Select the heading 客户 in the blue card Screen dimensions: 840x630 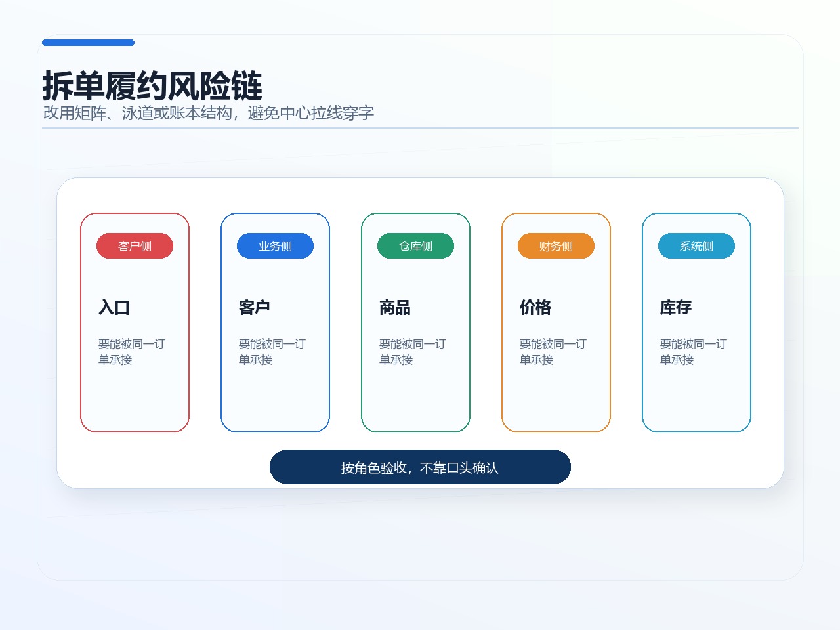(255, 307)
